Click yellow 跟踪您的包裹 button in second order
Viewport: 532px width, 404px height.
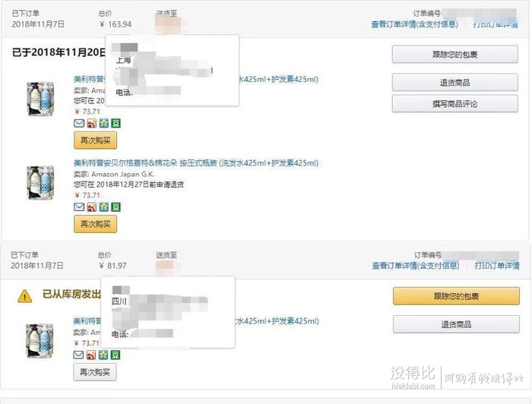[x=456, y=296]
